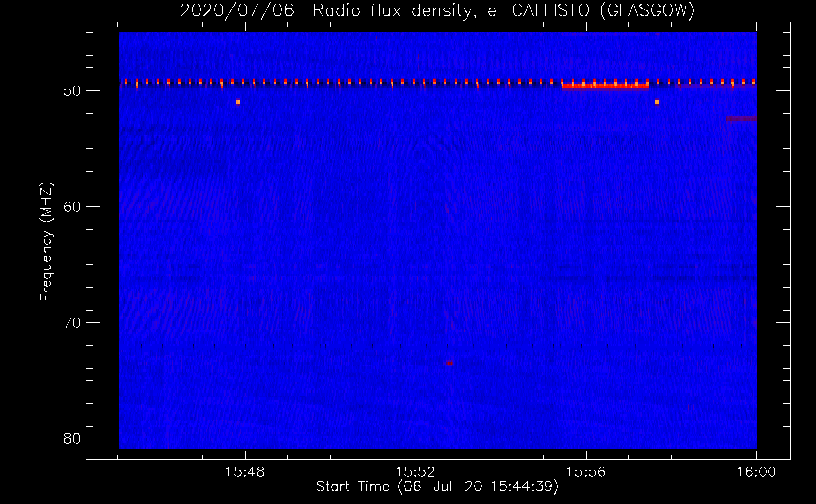Click the white vertical mark near 77 MHz
Viewport: 816px width, 504px height.
(142, 407)
